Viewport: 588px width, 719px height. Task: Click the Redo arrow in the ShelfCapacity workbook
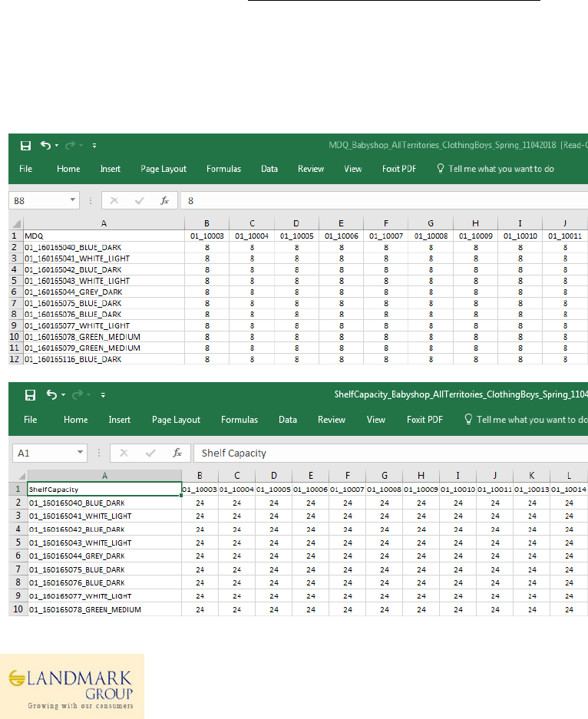point(78,395)
